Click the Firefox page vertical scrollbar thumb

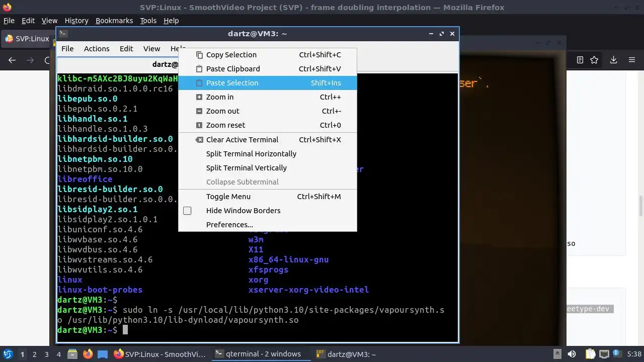(640, 206)
